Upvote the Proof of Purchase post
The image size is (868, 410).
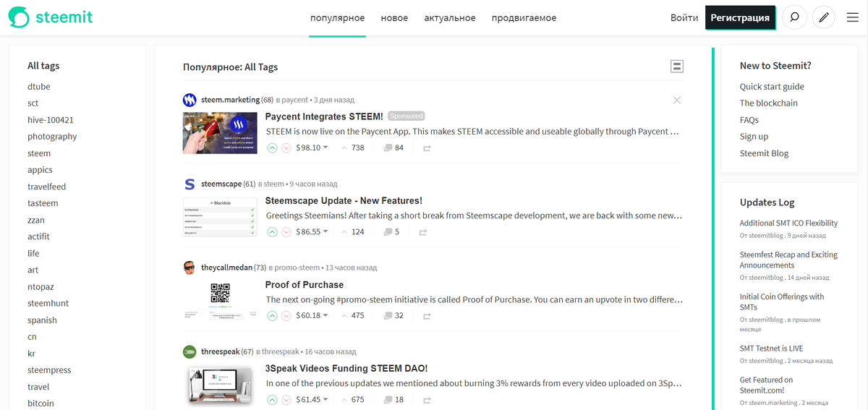pyautogui.click(x=272, y=316)
